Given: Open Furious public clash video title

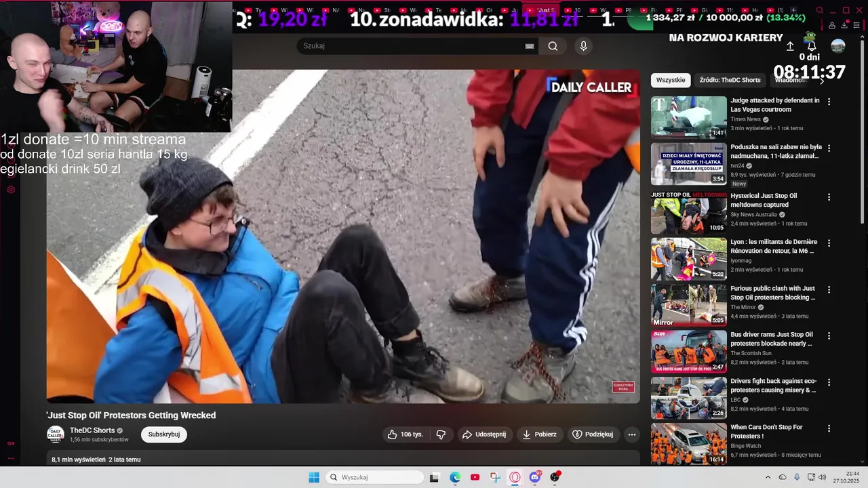Looking at the screenshot, I should click(773, 293).
